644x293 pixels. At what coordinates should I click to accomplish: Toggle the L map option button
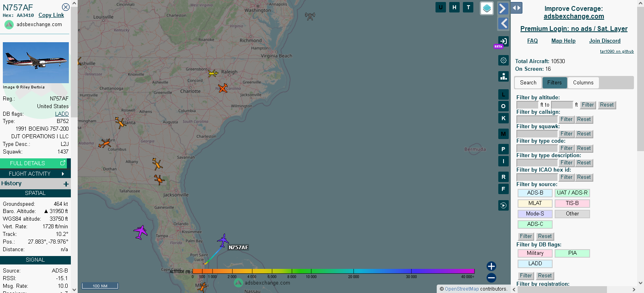pyautogui.click(x=504, y=94)
